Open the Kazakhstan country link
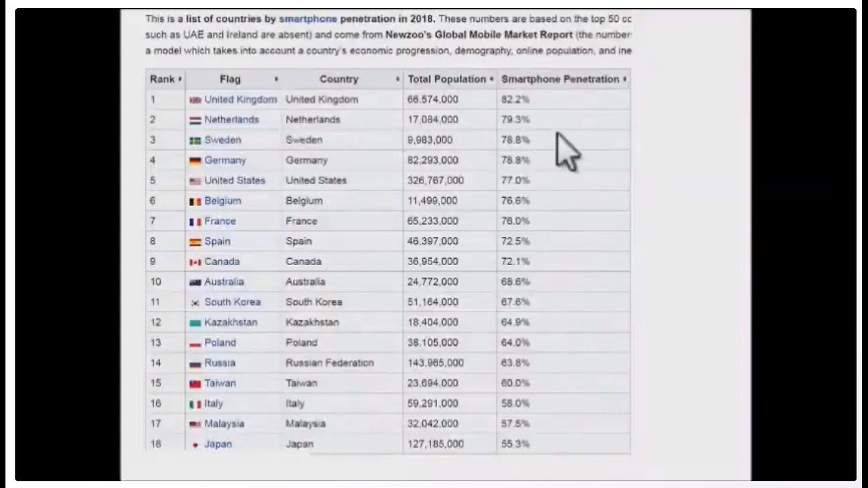This screenshot has height=488, width=868. point(231,323)
